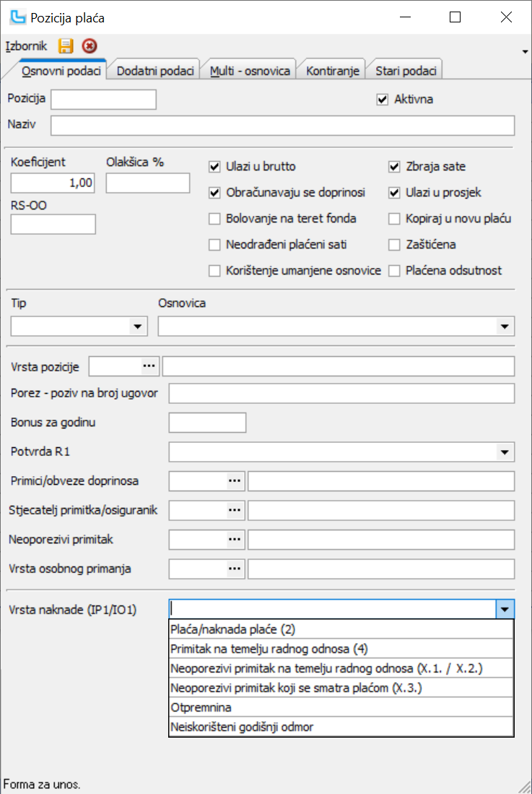The image size is (532, 794).
Task: Expand the Tip dropdown
Action: point(137,327)
